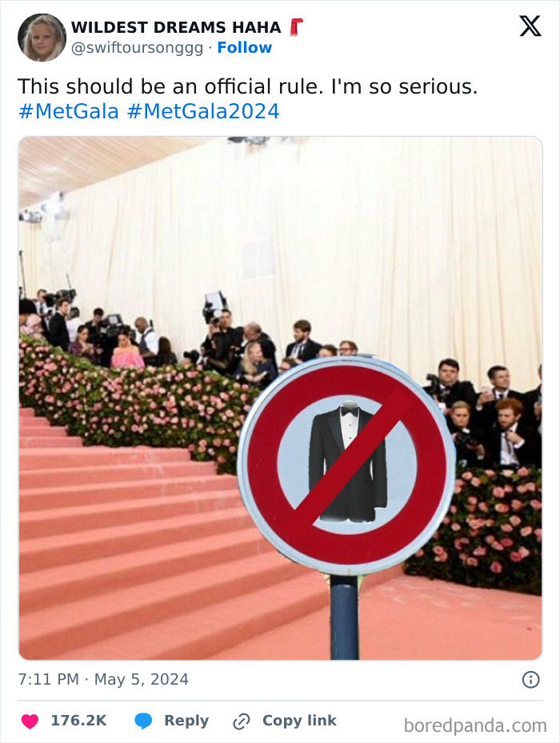This screenshot has width=560, height=743.
Task: Open the WILDEST DREAMS HAHA display name
Action: coord(176,27)
